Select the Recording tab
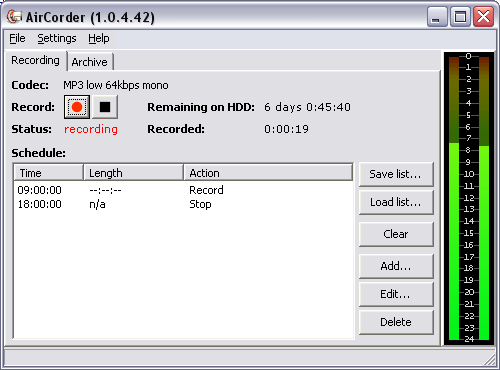Image resolution: width=500 pixels, height=370 pixels. pyautogui.click(x=35, y=60)
